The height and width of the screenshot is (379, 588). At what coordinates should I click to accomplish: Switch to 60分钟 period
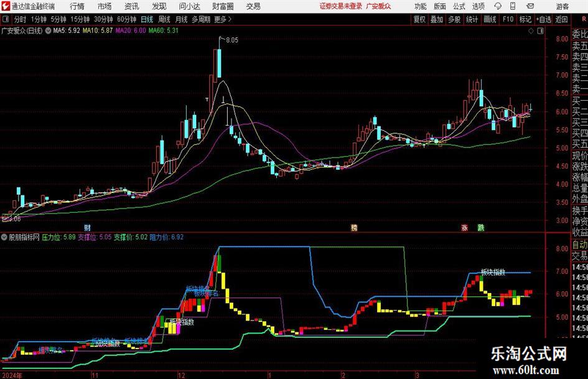tap(127, 19)
